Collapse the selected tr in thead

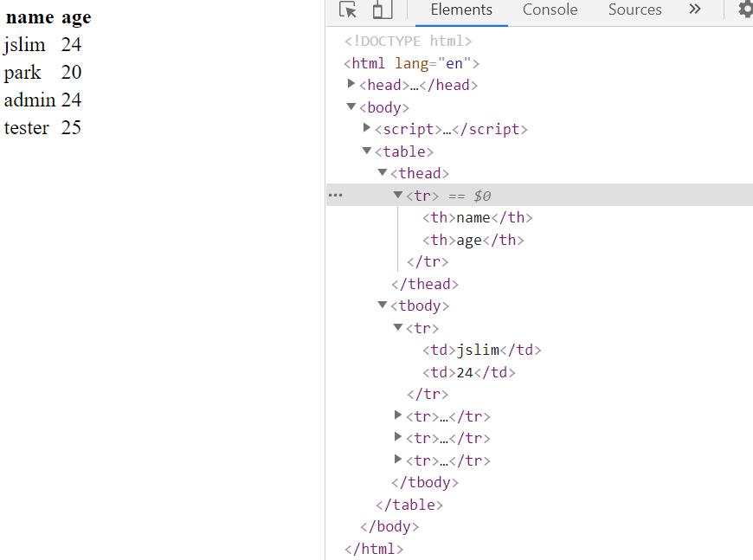[x=397, y=195]
